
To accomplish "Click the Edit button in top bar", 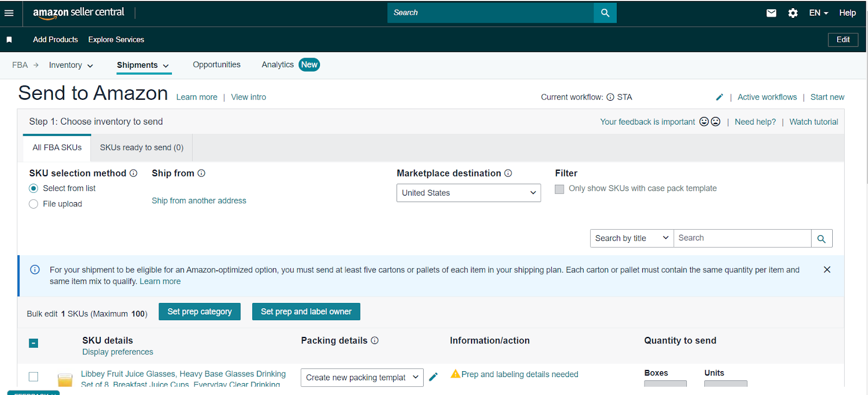I will tap(843, 40).
